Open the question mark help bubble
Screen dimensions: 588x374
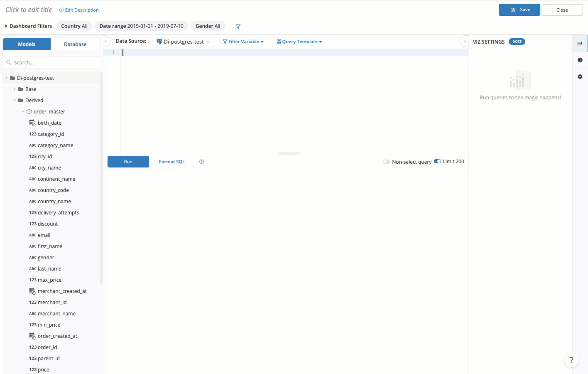coord(571,360)
